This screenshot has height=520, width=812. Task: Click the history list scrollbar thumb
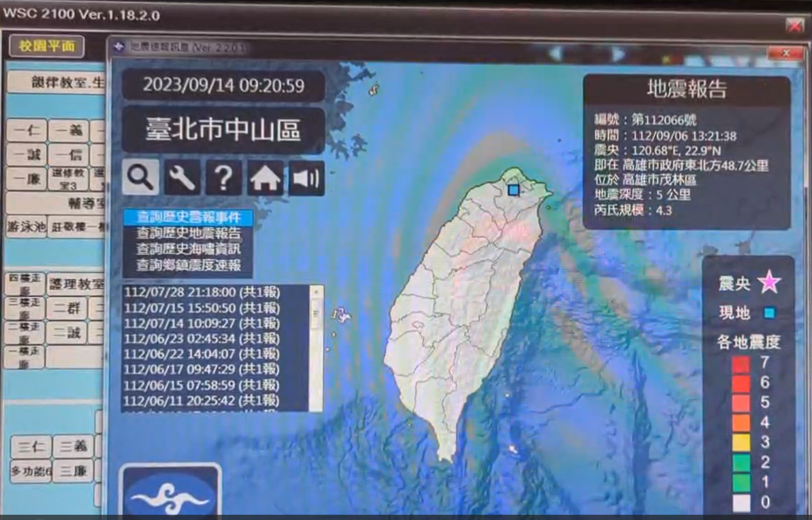pyautogui.click(x=316, y=314)
